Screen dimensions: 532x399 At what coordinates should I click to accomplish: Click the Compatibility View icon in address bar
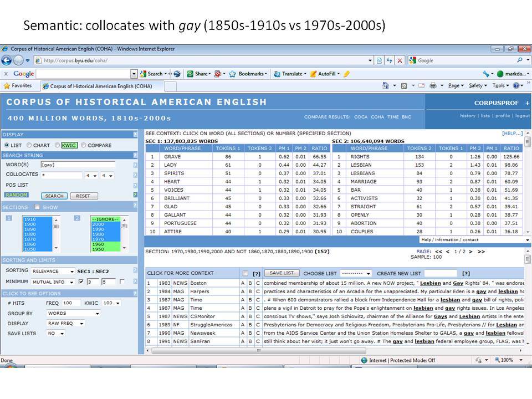coord(379,60)
